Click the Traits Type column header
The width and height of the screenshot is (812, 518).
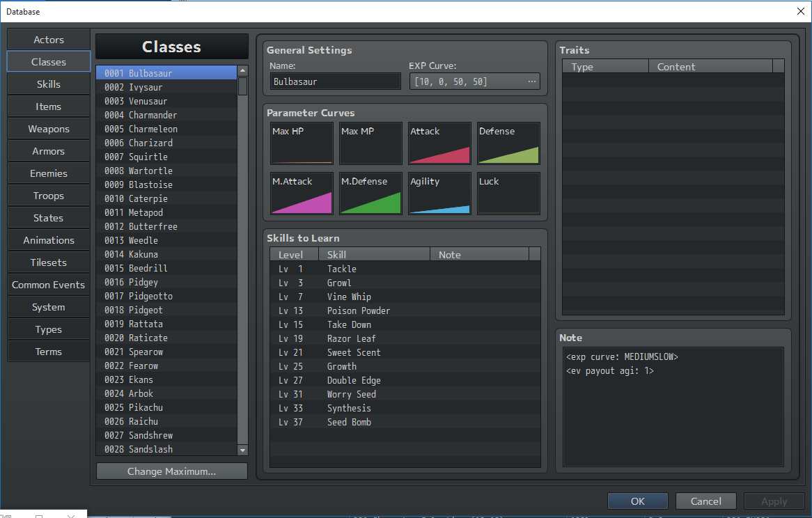coord(605,67)
